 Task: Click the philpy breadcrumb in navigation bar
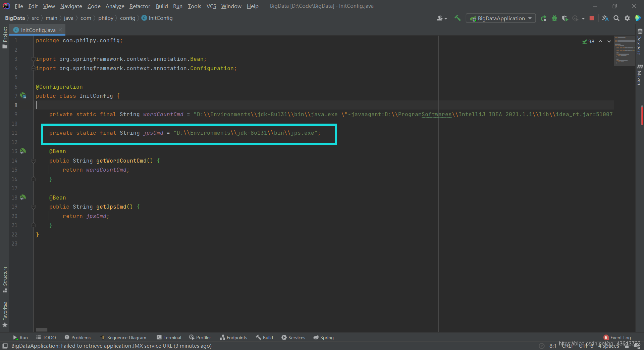point(106,18)
